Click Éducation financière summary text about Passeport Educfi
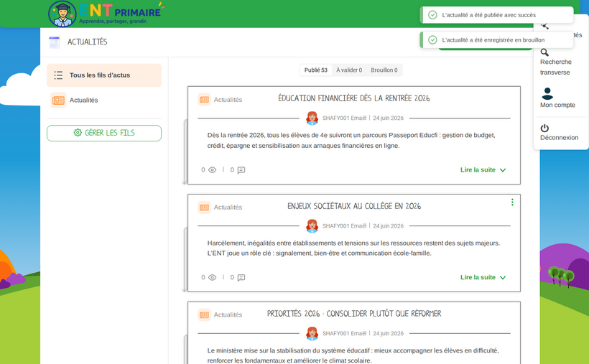 tap(351, 141)
